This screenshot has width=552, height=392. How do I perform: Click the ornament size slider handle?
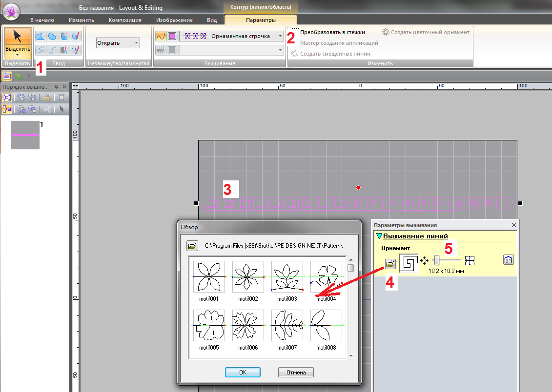tap(437, 260)
